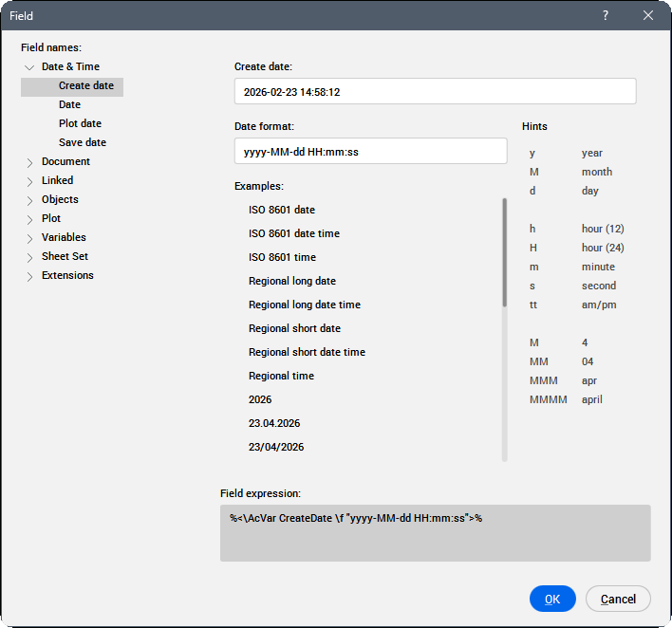Pick the ISO 8601 date example
The image size is (672, 628).
click(282, 210)
